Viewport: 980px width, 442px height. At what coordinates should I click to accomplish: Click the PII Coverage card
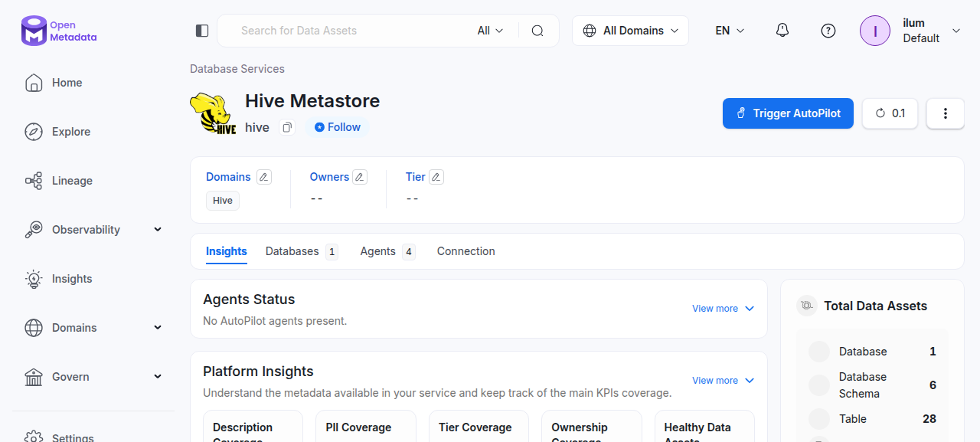(366, 426)
